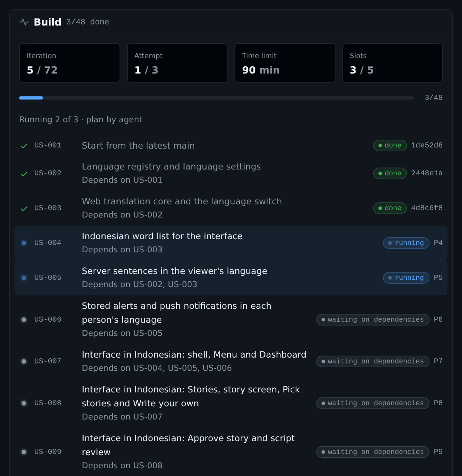462x476 pixels.
Task: Click the done badge on US-002
Action: 390,173
